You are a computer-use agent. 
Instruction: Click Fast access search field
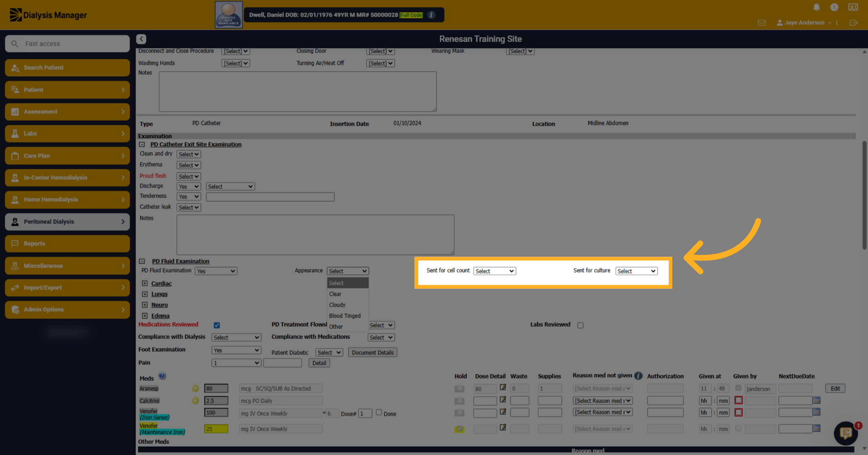67,44
